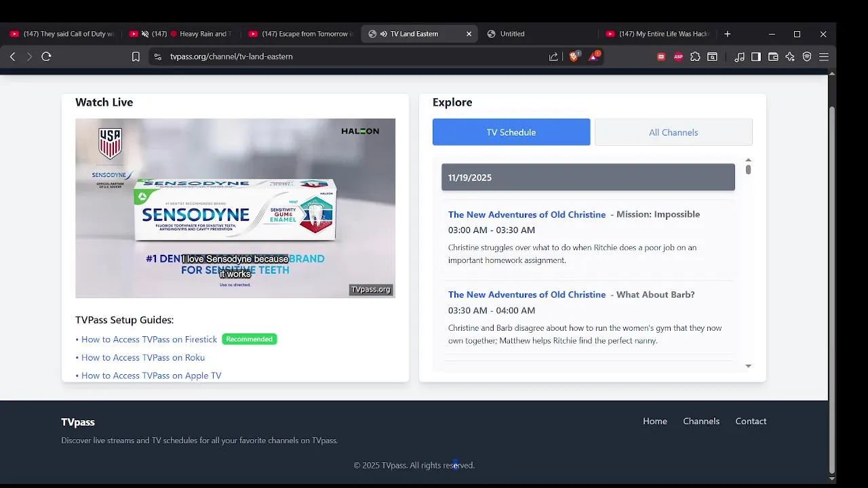Click the TVpass footer logo text
This screenshot has height=488, width=868.
pos(78,422)
